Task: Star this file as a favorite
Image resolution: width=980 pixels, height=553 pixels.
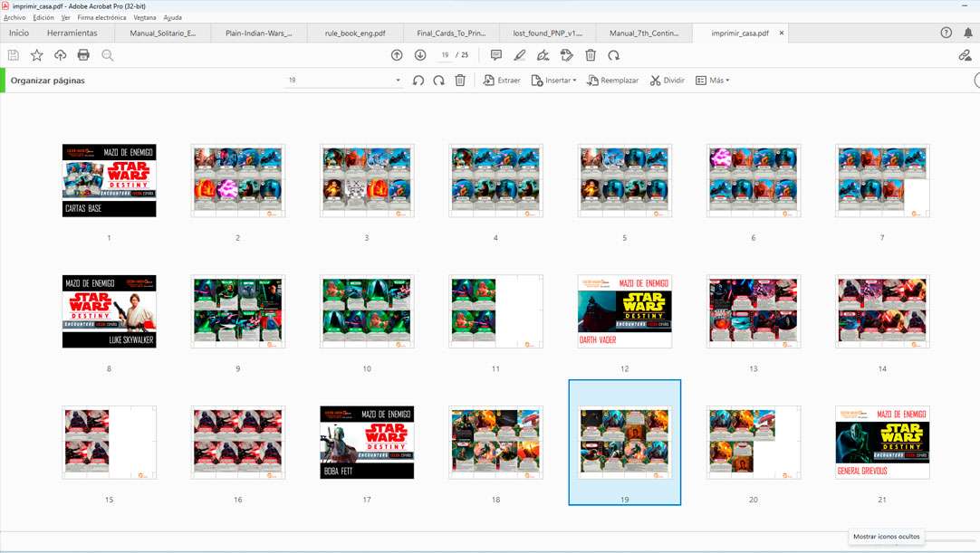Action: point(36,55)
